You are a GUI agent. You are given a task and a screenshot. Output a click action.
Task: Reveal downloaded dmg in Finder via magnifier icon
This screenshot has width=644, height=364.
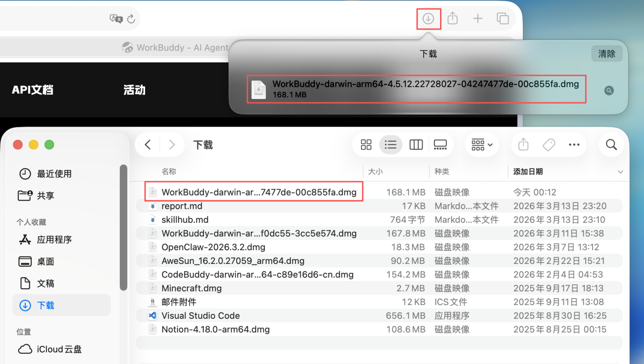609,91
